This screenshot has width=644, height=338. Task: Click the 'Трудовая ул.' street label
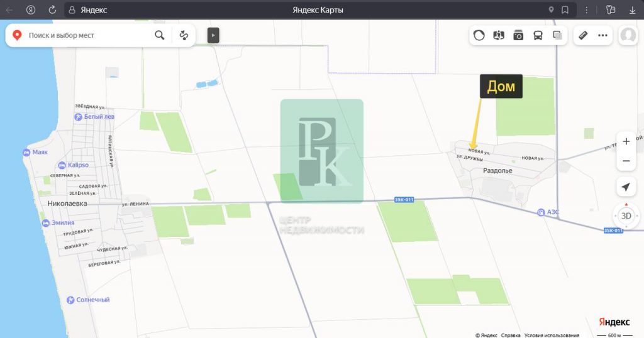pyautogui.click(x=78, y=232)
